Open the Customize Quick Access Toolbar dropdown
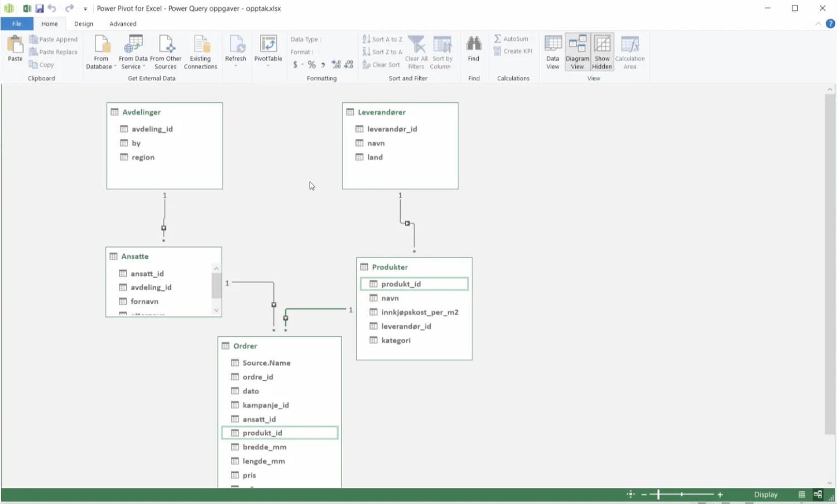Image resolution: width=837 pixels, height=504 pixels. pos(85,9)
